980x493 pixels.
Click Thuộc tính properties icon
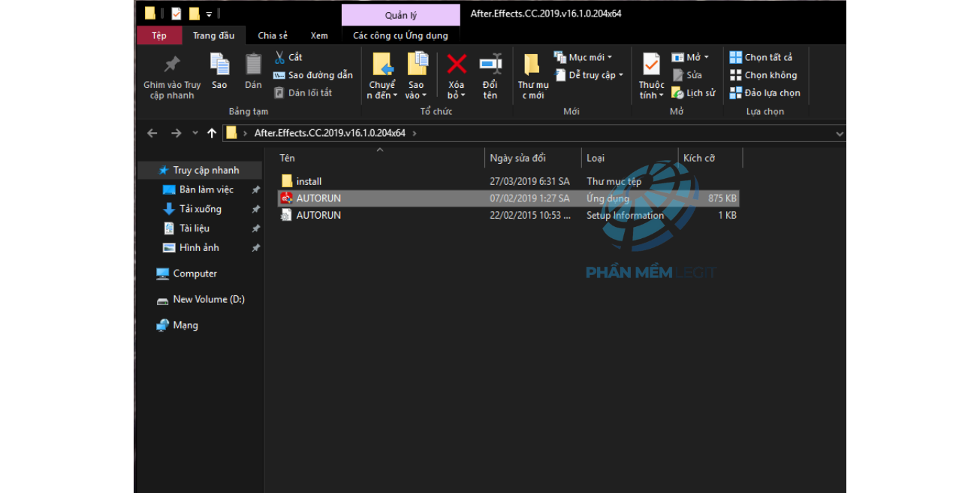pos(651,64)
